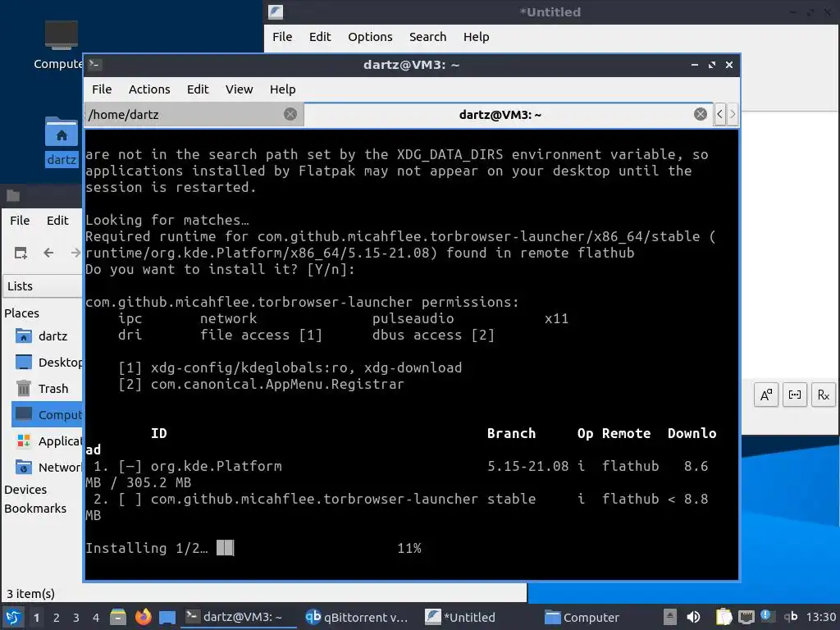Select the /home/dartz terminal tab
The image size is (840, 630).
(x=194, y=114)
